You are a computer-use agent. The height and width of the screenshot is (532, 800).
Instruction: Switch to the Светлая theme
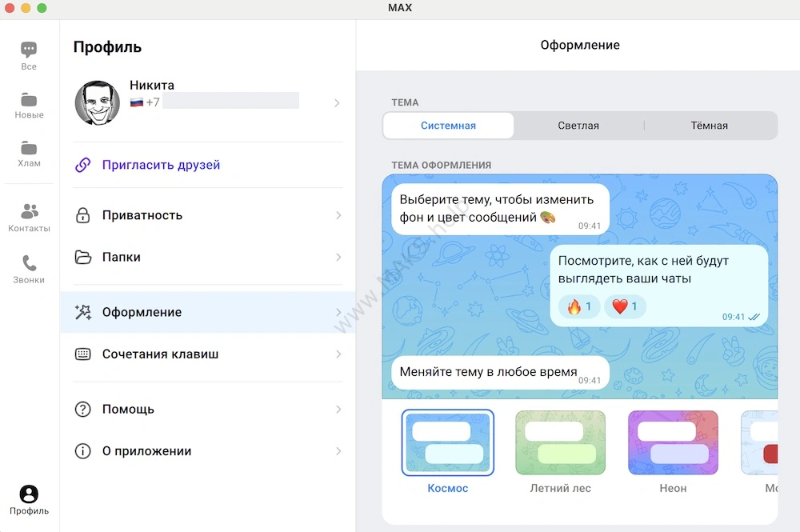pos(578,126)
